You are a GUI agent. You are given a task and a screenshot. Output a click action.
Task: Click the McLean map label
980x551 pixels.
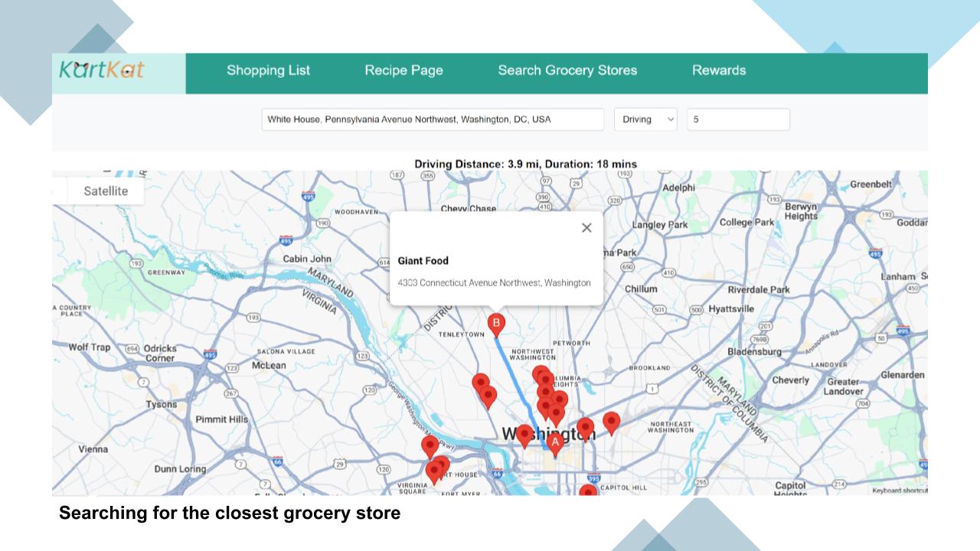[269, 365]
